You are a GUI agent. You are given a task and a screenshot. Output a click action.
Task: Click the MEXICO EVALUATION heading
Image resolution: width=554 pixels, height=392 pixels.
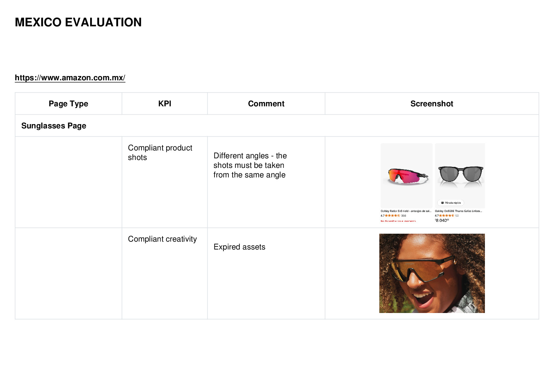(78, 22)
